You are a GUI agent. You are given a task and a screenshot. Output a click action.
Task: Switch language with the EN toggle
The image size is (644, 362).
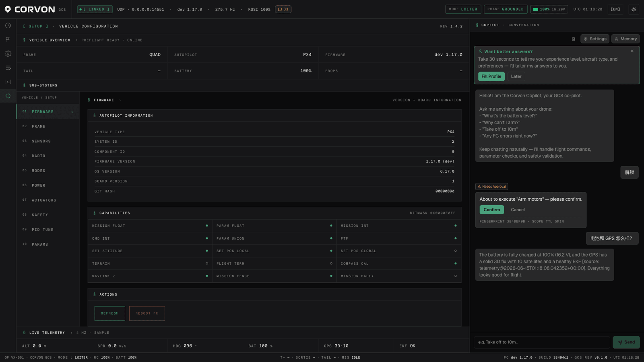615,9
